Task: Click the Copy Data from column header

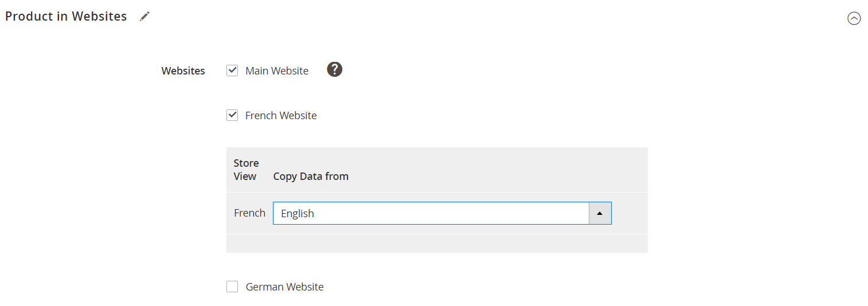Action: (x=311, y=176)
